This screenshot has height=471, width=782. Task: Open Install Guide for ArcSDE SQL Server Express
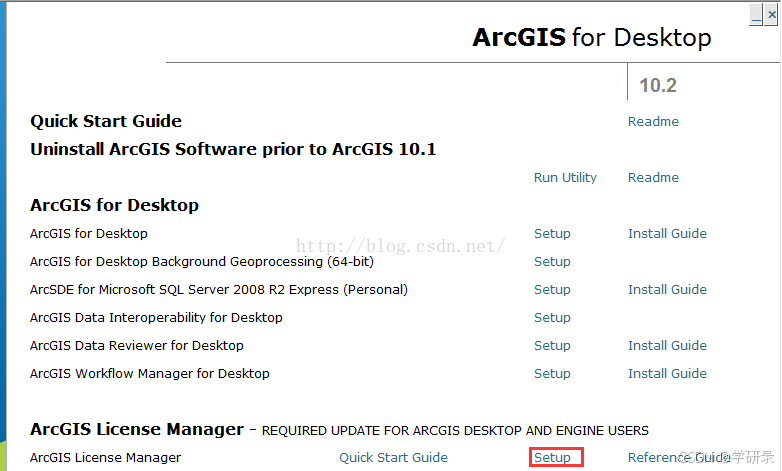(667, 289)
